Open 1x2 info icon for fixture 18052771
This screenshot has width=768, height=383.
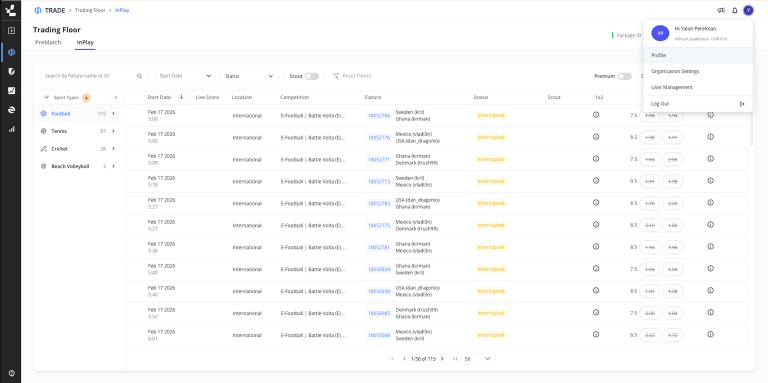click(596, 159)
